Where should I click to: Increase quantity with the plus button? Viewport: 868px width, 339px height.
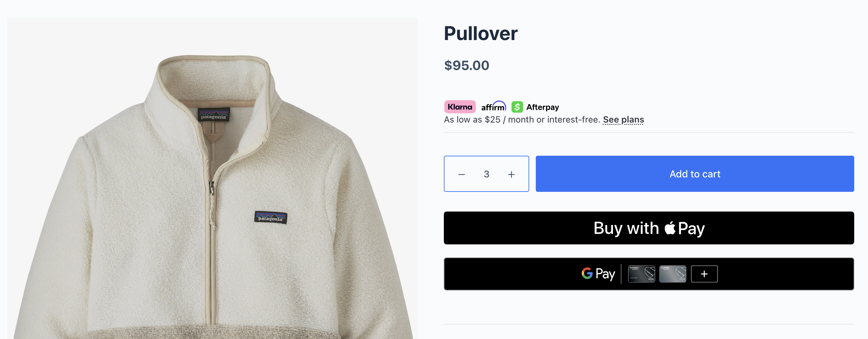(x=511, y=174)
